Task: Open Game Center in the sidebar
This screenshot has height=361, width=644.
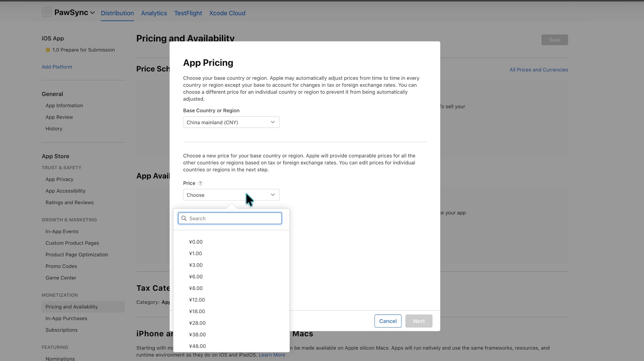Action: [61, 278]
